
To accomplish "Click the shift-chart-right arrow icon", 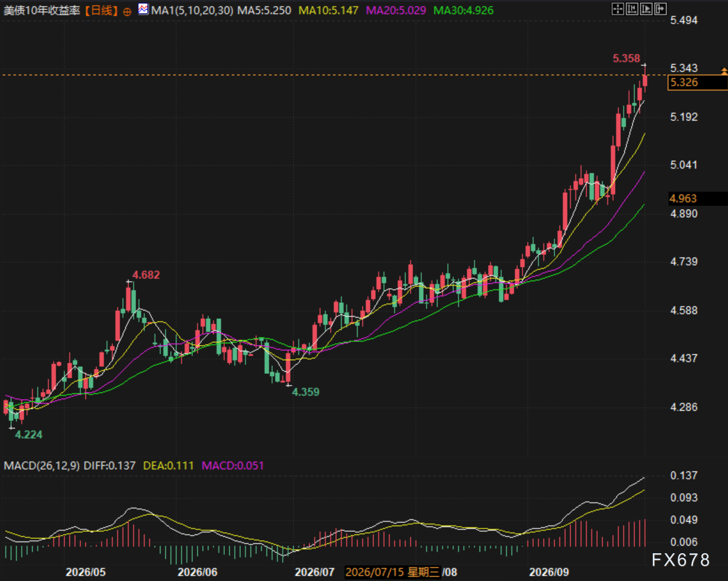I will (661, 9).
